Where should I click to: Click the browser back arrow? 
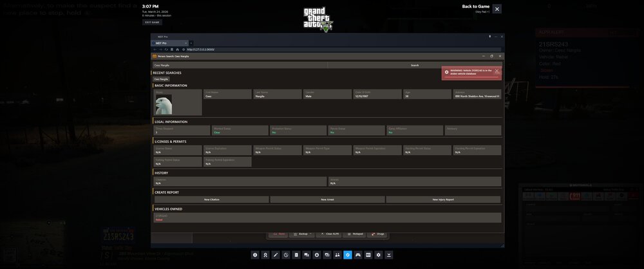[155, 50]
